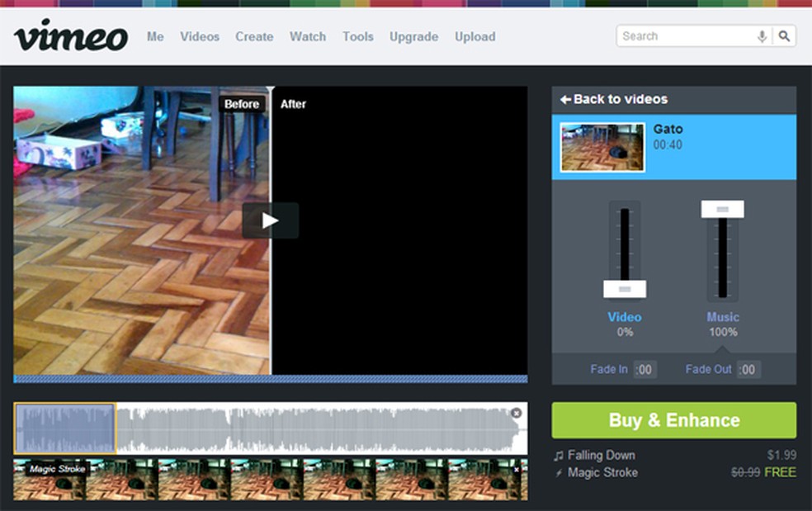This screenshot has height=511, width=812.
Task: Click the Vimeo logo
Action: point(70,35)
